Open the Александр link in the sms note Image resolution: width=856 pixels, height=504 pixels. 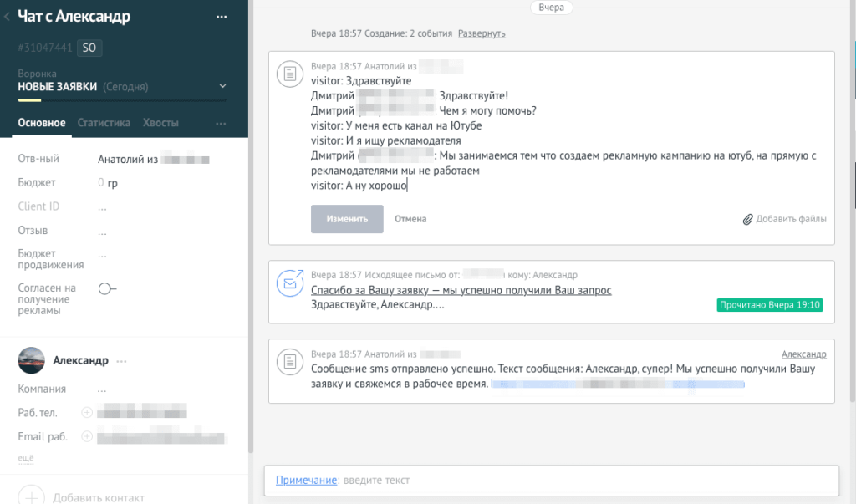click(803, 354)
